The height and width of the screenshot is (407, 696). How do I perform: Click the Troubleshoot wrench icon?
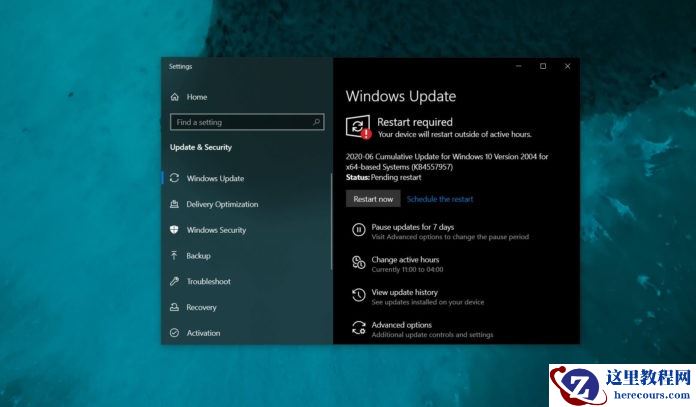tap(174, 281)
